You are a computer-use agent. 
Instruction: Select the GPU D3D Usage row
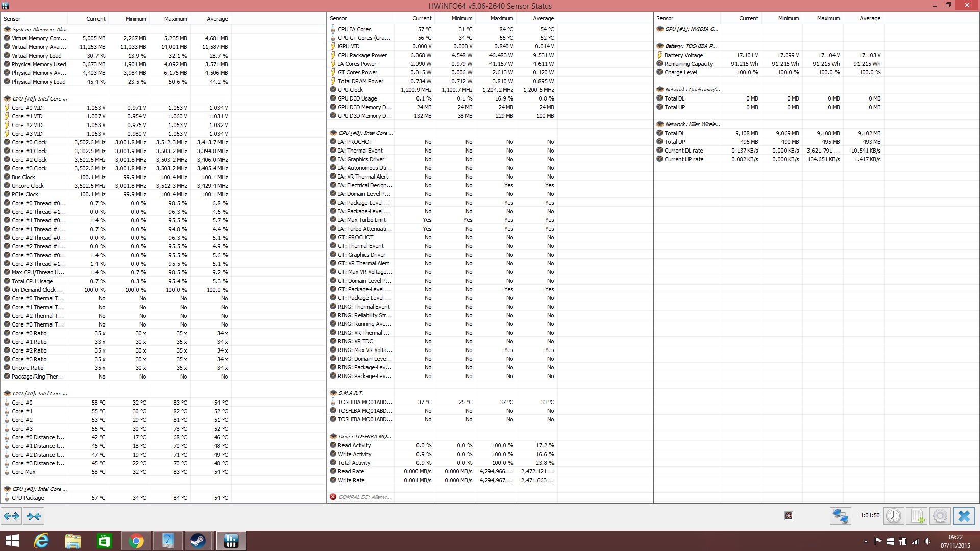pos(443,98)
